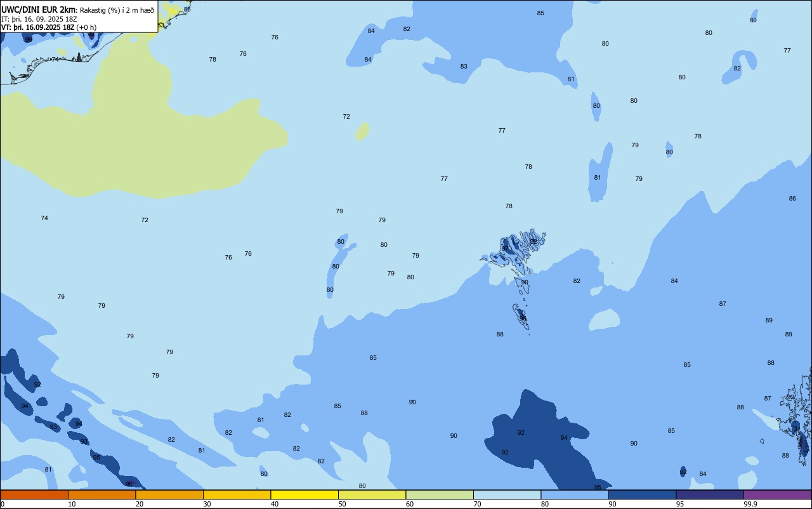Click the legend scale label '95'
The width and height of the screenshot is (812, 509).
680,504
